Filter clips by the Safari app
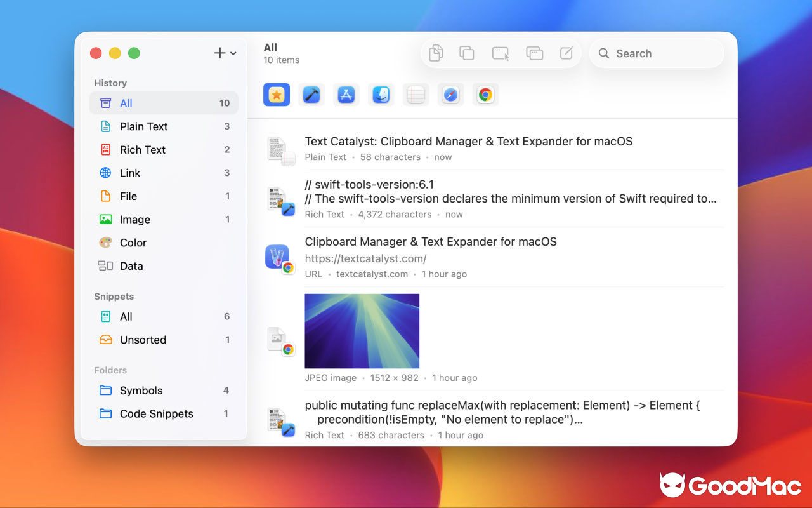This screenshot has width=812, height=508. [x=450, y=93]
